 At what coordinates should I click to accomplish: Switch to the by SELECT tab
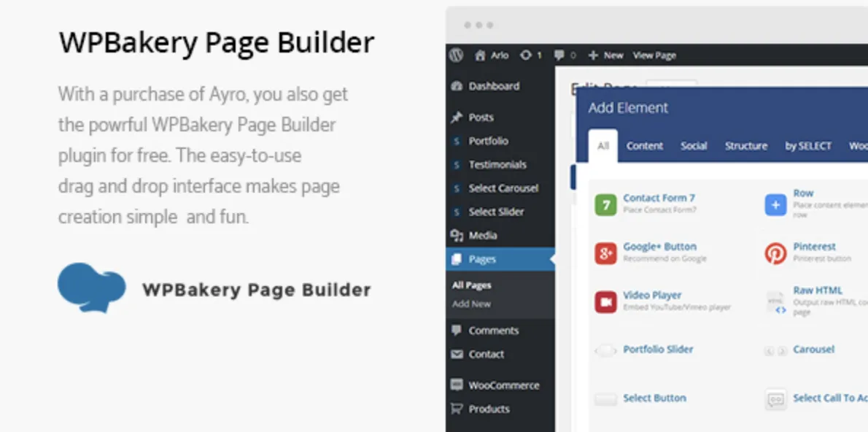click(x=808, y=146)
